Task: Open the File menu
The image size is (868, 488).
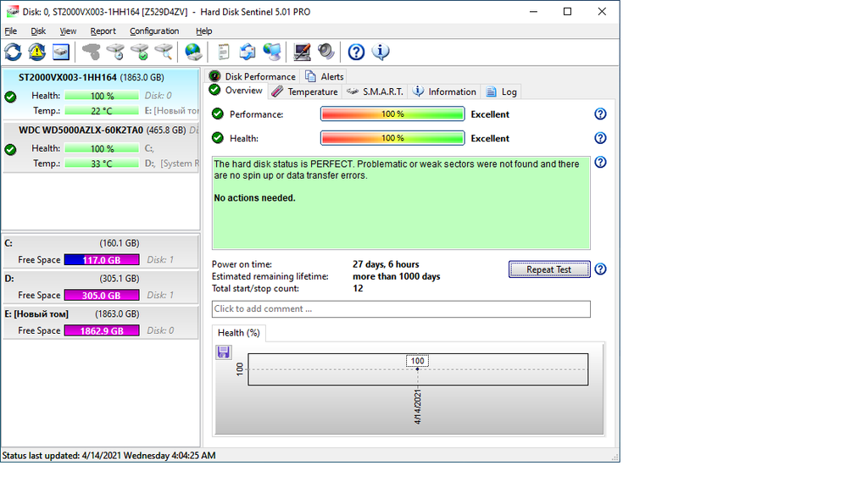Action: 10,31
